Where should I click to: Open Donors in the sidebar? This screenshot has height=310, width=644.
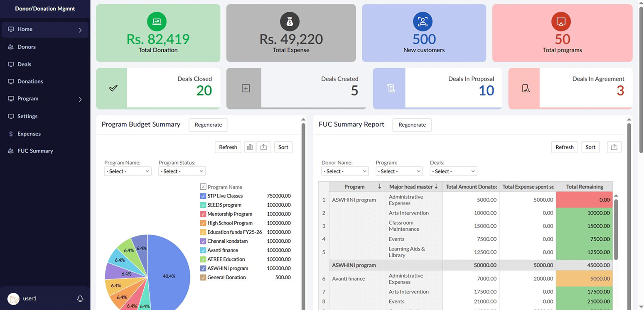click(x=27, y=47)
